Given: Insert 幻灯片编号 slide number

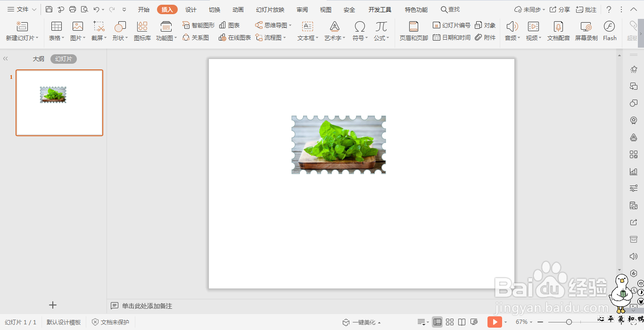Looking at the screenshot, I should (x=452, y=25).
